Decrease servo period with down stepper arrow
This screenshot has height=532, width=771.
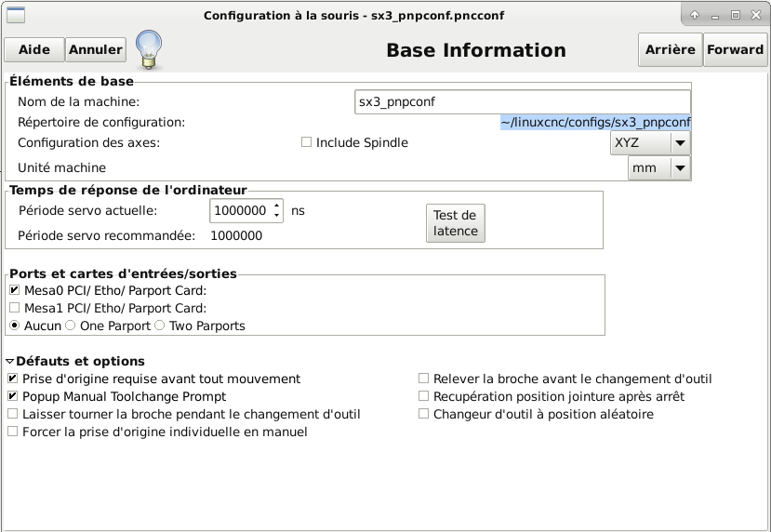pyautogui.click(x=277, y=216)
